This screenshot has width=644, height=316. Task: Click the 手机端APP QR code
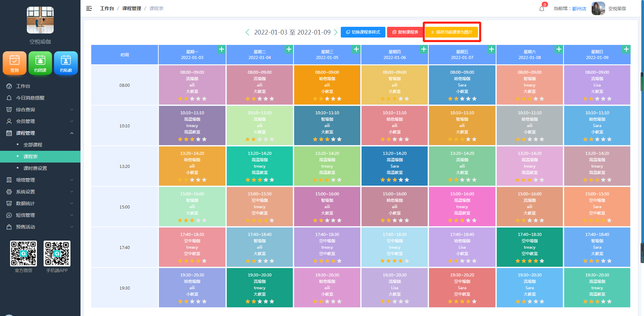tap(57, 253)
